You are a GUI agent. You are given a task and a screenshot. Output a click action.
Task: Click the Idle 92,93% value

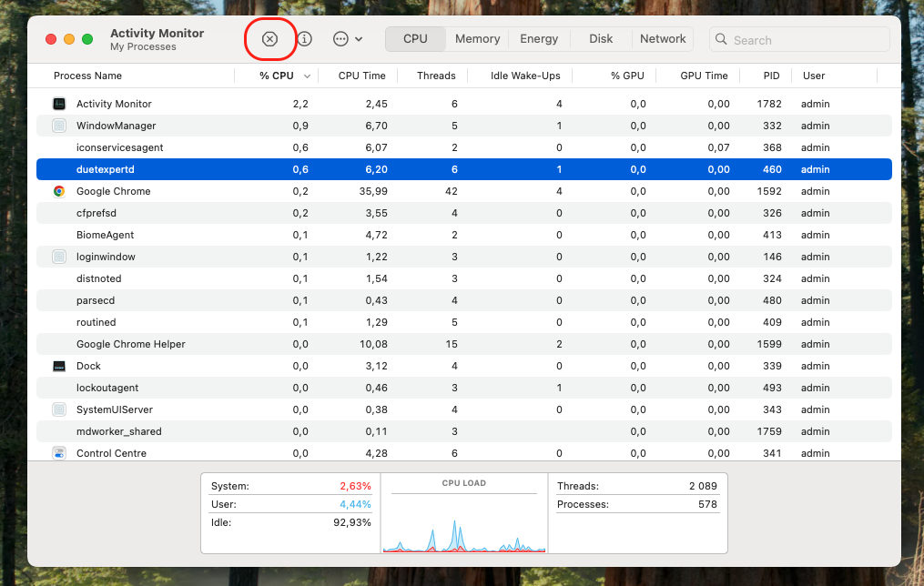pyautogui.click(x=351, y=522)
